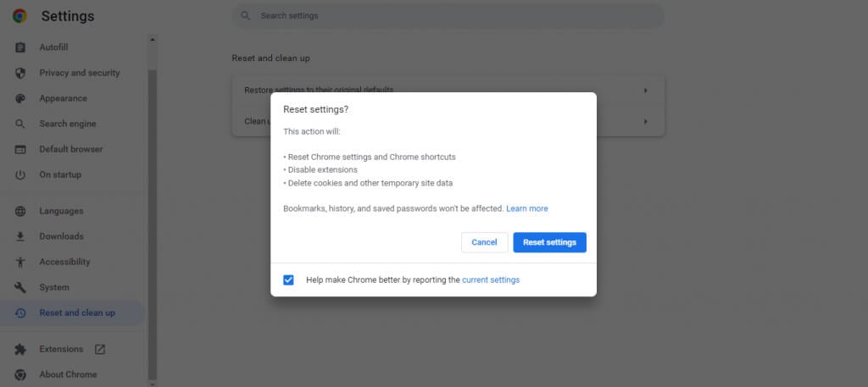868x387 pixels.
Task: Expand Restore settings to original defaults arrow
Action: coord(645,90)
